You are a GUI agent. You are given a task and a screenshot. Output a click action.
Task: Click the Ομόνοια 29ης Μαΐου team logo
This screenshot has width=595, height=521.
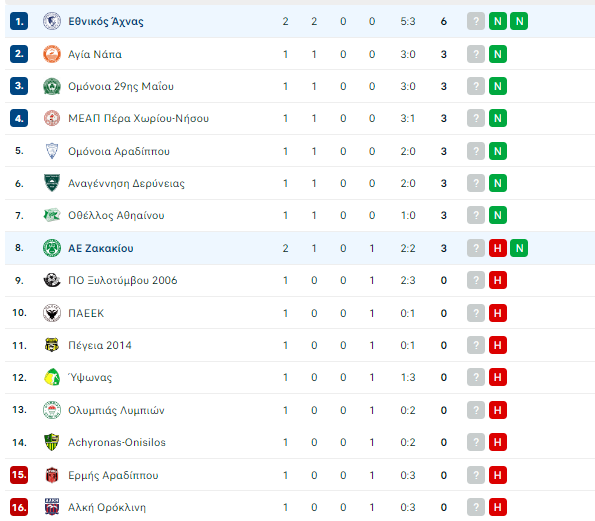click(52, 86)
